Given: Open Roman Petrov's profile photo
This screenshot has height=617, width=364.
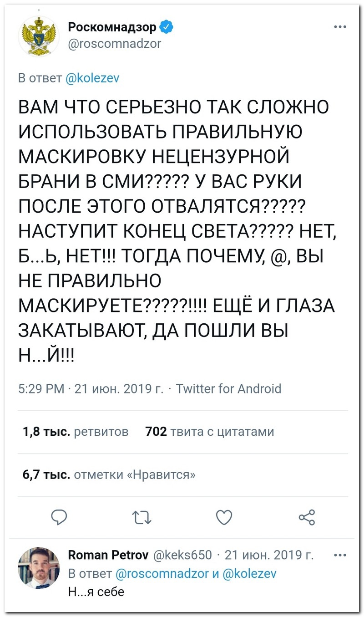Looking at the screenshot, I should pos(39,567).
